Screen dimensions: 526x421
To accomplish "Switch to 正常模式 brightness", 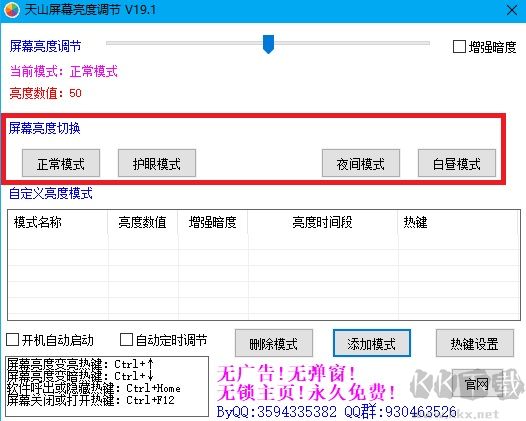I will point(61,163).
